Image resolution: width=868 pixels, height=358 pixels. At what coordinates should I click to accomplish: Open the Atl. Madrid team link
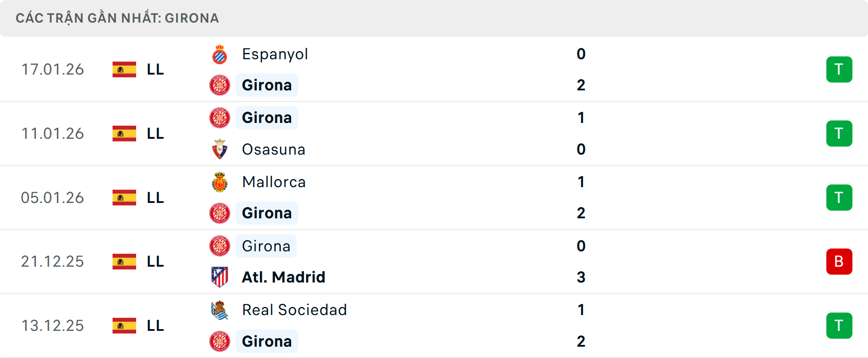[x=283, y=277]
